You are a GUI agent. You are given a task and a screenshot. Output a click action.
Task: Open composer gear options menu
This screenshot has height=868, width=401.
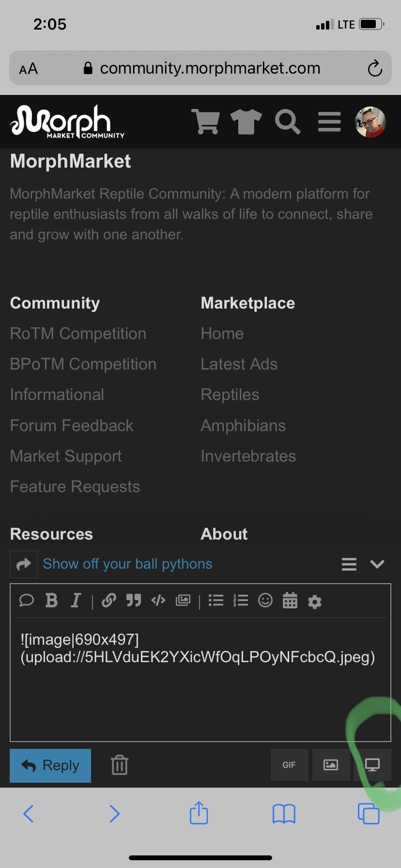click(315, 602)
